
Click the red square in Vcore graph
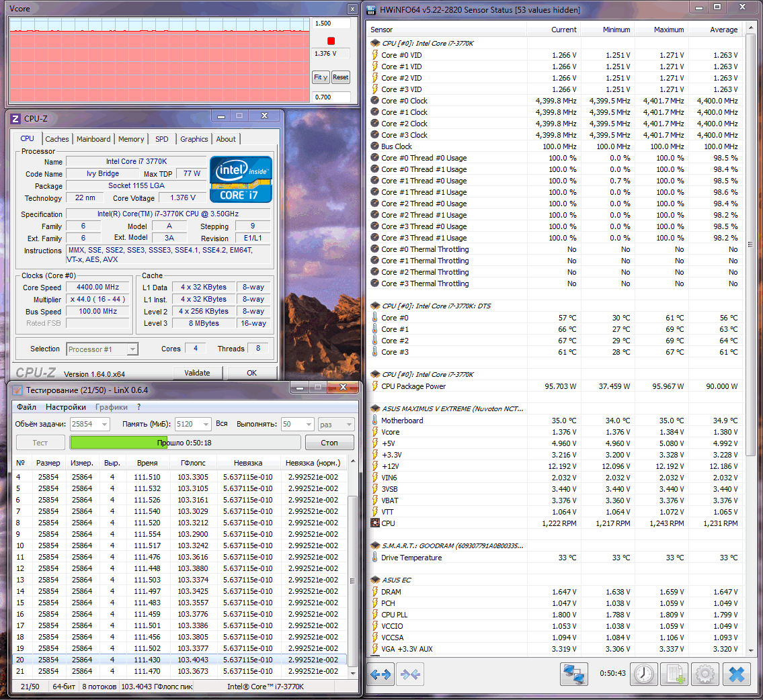[331, 41]
